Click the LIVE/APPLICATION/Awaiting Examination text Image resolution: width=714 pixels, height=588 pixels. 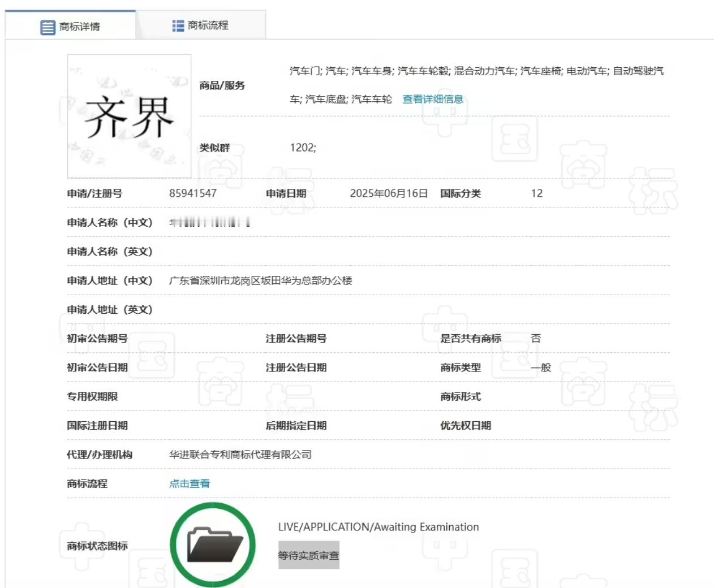pos(377,526)
